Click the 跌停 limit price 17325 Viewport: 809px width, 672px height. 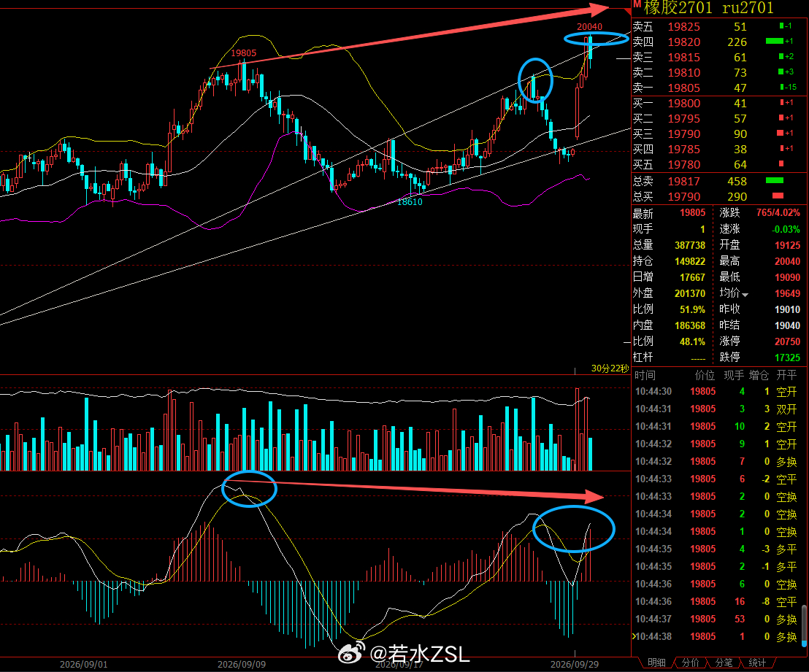(787, 358)
